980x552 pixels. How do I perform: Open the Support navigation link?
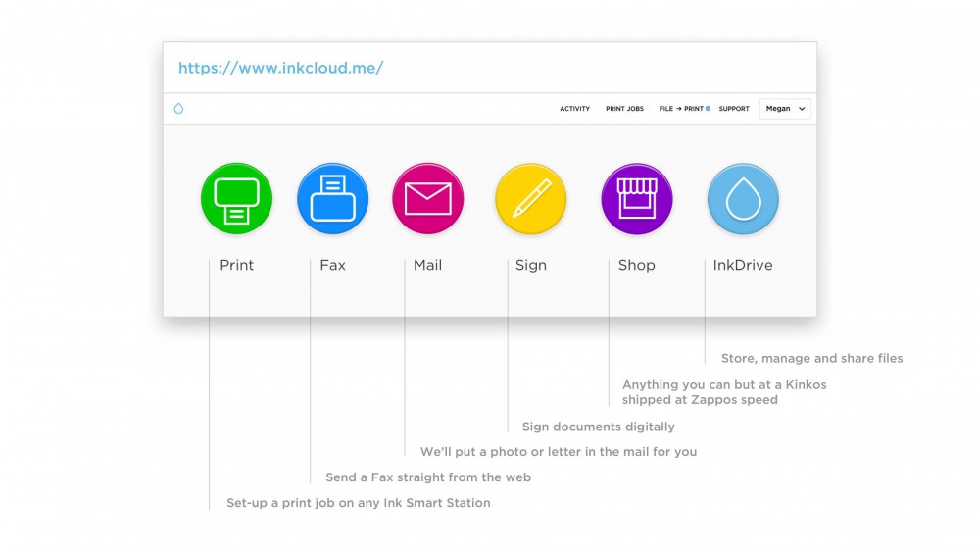tap(734, 109)
